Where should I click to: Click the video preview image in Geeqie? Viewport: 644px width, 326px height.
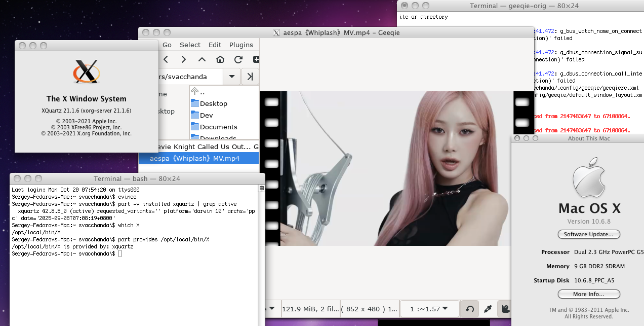point(397,168)
